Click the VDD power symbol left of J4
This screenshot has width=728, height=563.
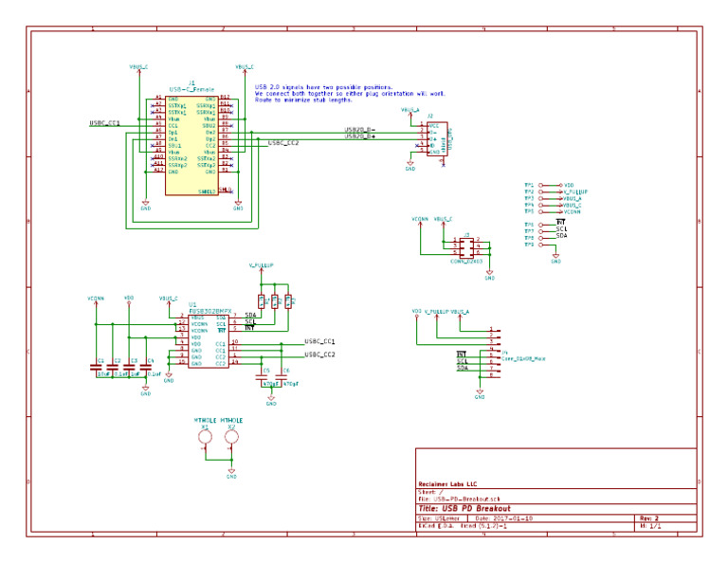point(416,313)
